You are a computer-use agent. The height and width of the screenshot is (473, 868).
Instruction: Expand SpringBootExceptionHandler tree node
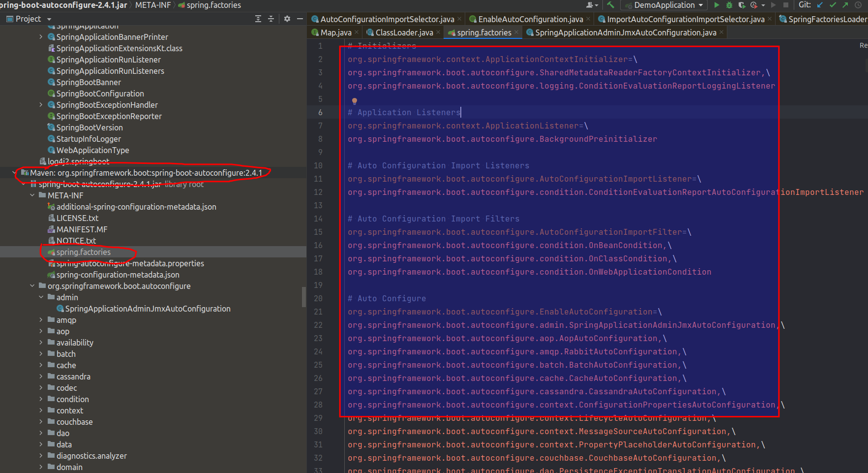(x=41, y=105)
